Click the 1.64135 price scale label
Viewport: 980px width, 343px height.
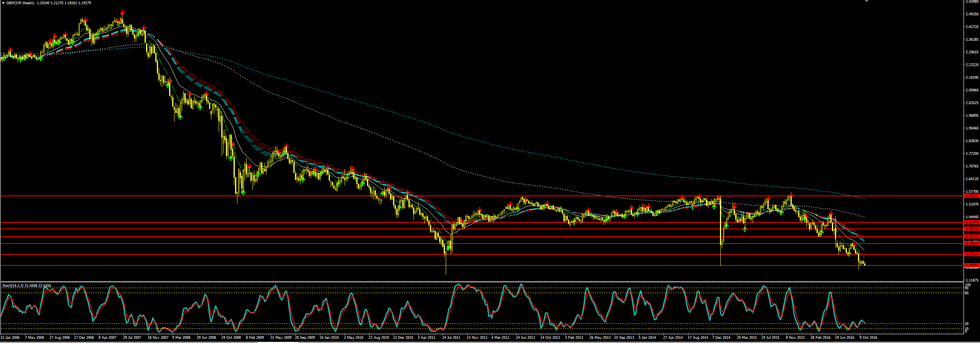[x=972, y=179]
